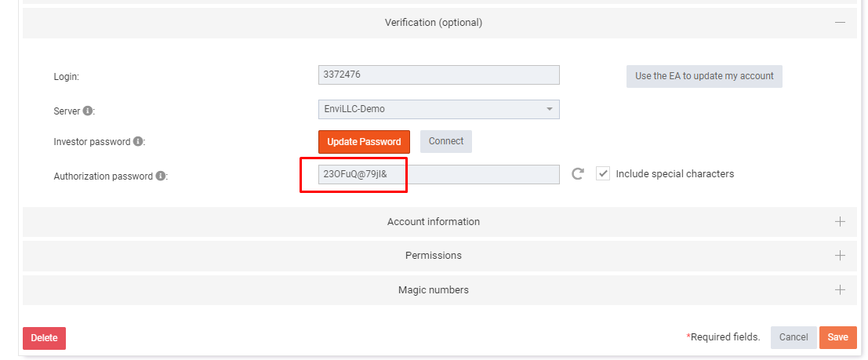Expand Permissions with plus icon
This screenshot has height=360, width=868.
[x=840, y=256]
